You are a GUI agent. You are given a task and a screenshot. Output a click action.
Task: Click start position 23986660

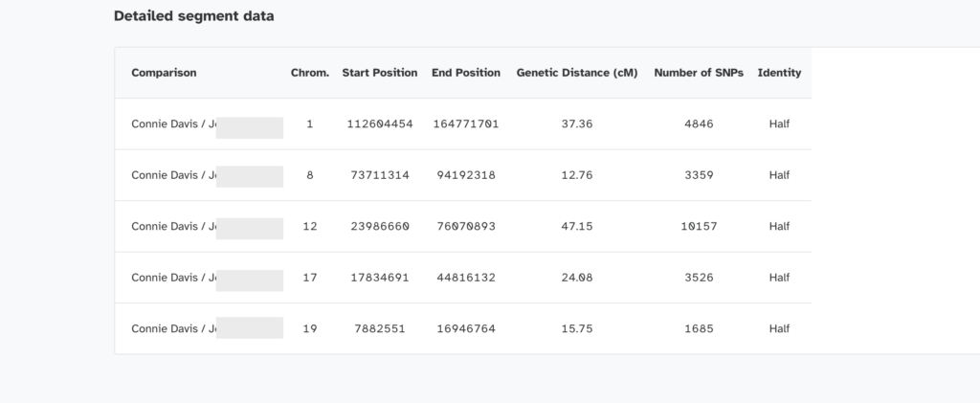[380, 227]
